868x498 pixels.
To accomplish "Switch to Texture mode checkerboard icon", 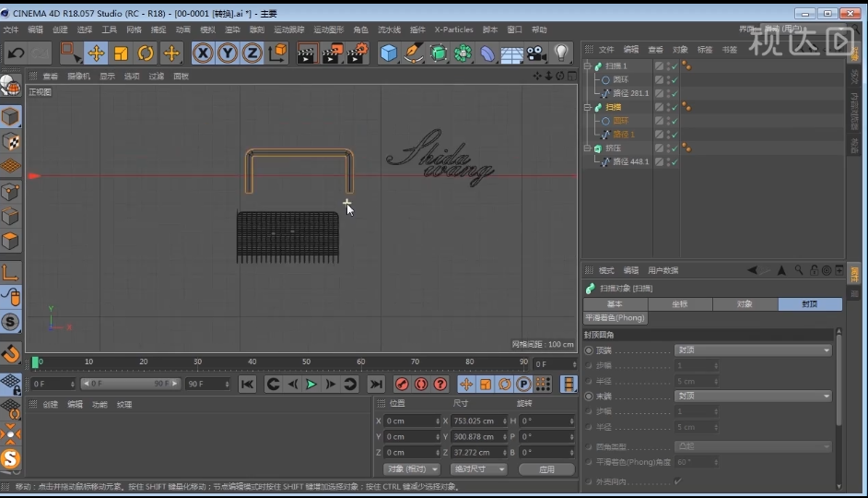I will point(10,142).
